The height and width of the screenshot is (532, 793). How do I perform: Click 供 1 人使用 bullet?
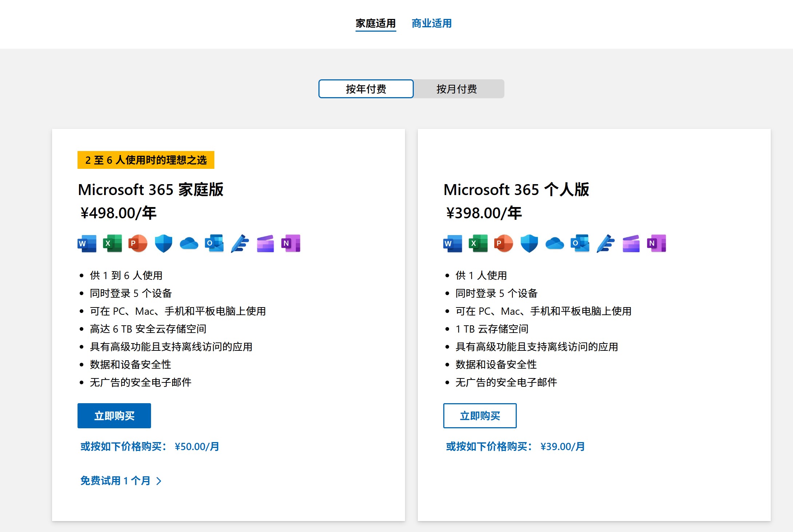(481, 275)
